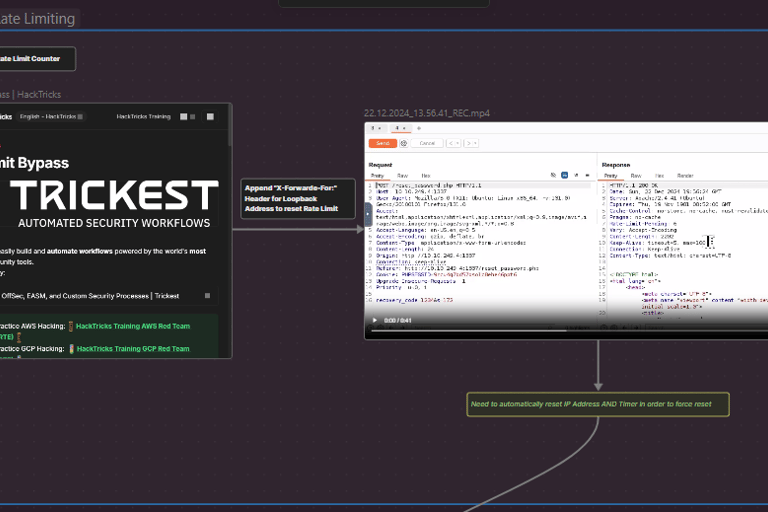Select the Response pane Render tab
This screenshot has height=512, width=768.
pyautogui.click(x=685, y=175)
